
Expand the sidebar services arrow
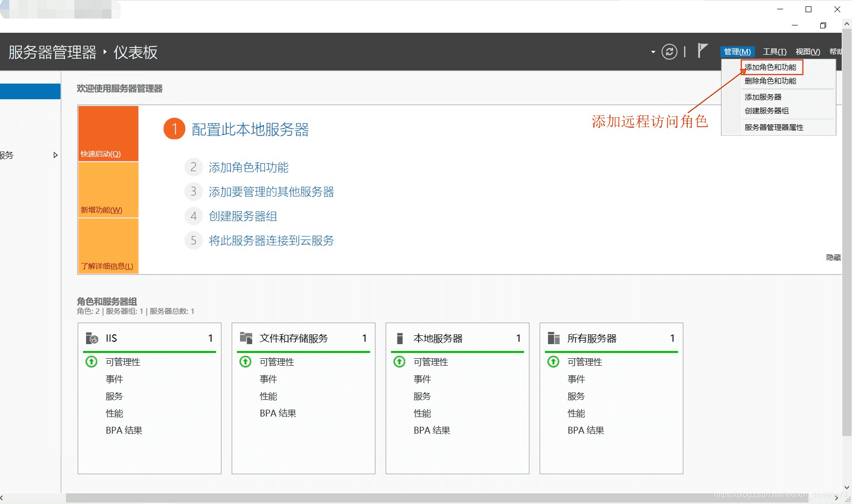click(x=55, y=155)
